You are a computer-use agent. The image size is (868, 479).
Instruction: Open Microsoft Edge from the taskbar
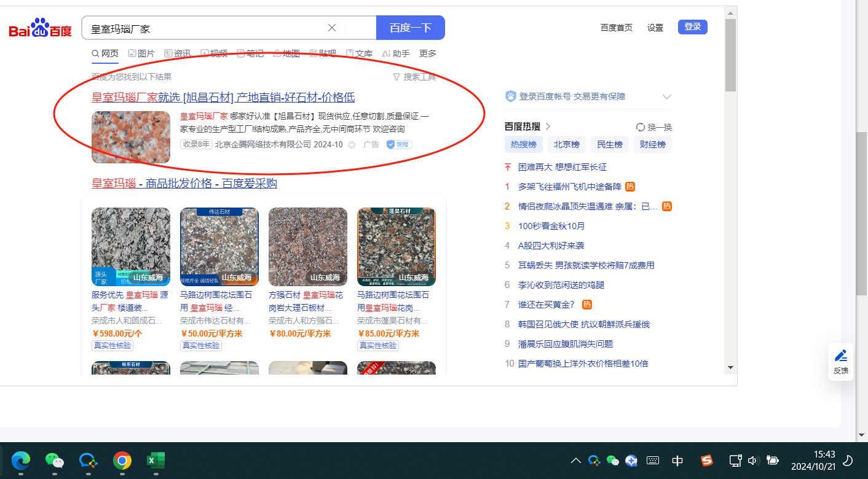pyautogui.click(x=22, y=461)
